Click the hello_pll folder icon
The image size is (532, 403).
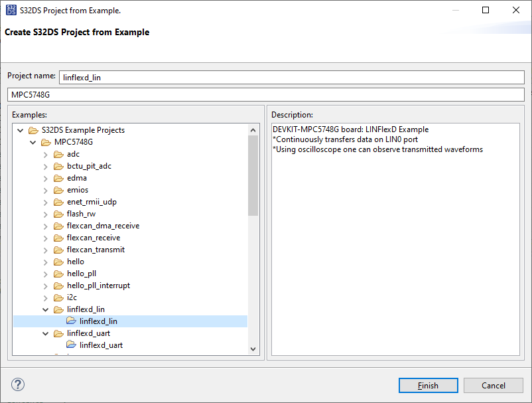click(x=58, y=274)
